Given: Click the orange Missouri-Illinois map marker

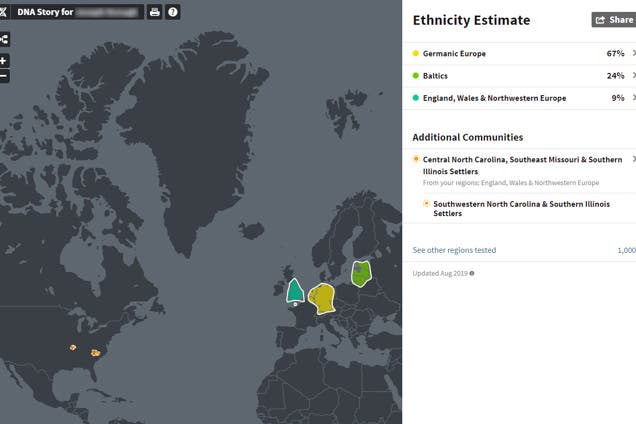Looking at the screenshot, I should click(73, 347).
